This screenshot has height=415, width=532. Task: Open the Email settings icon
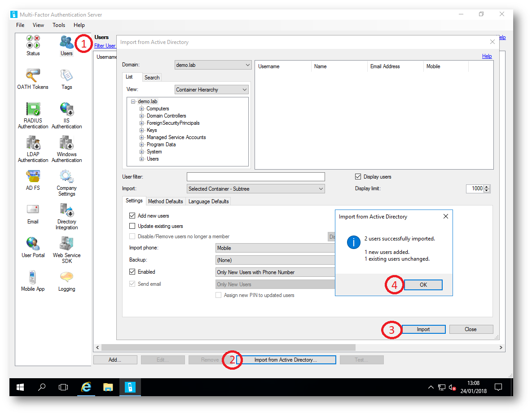pyautogui.click(x=33, y=214)
